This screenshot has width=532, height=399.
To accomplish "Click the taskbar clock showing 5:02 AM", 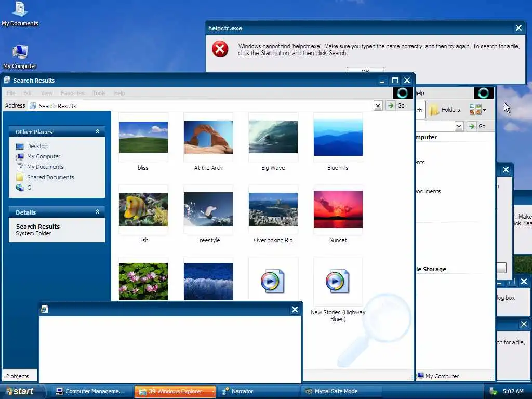I will pyautogui.click(x=513, y=391).
